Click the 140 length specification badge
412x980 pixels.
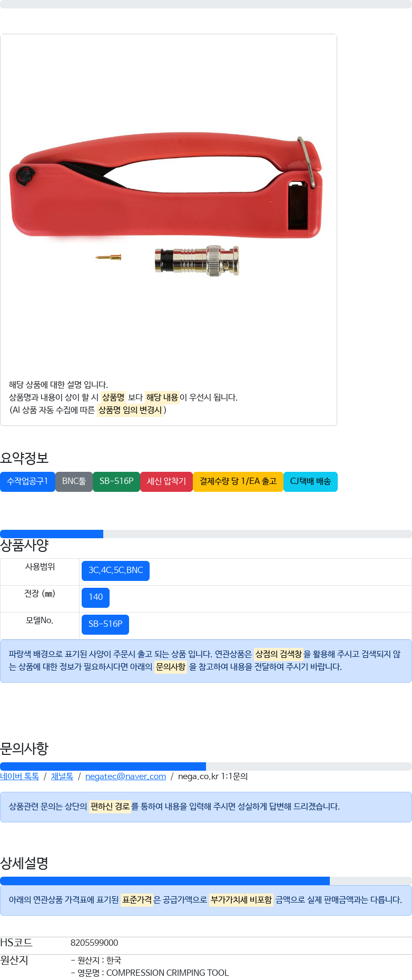95,597
